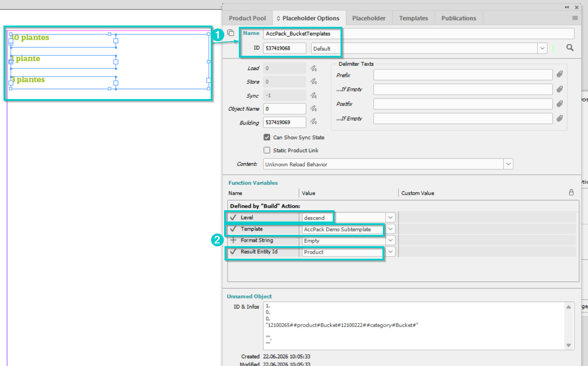Click the Postfix text field
The height and width of the screenshot is (366, 588).
[463, 104]
